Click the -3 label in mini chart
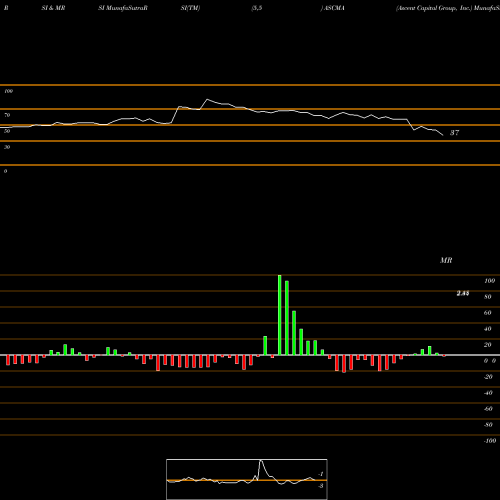The height and width of the screenshot is (500, 500). tap(320, 486)
